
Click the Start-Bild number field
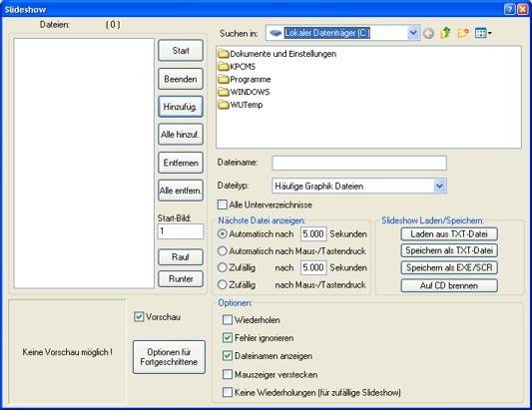tap(181, 231)
